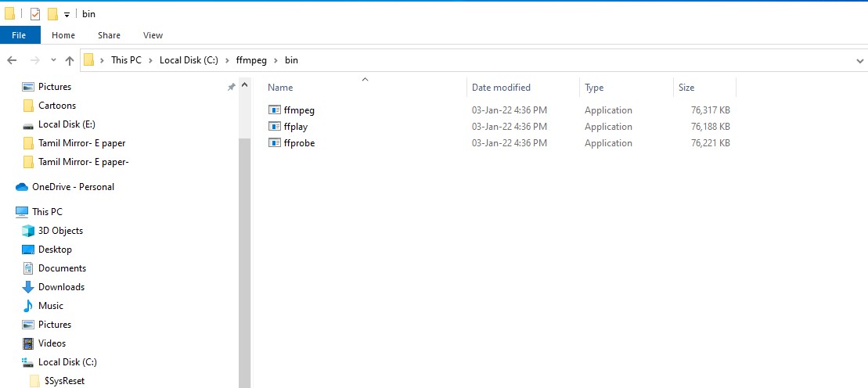The height and width of the screenshot is (388, 868).
Task: Click the folder icon in title bar
Action: click(x=9, y=14)
